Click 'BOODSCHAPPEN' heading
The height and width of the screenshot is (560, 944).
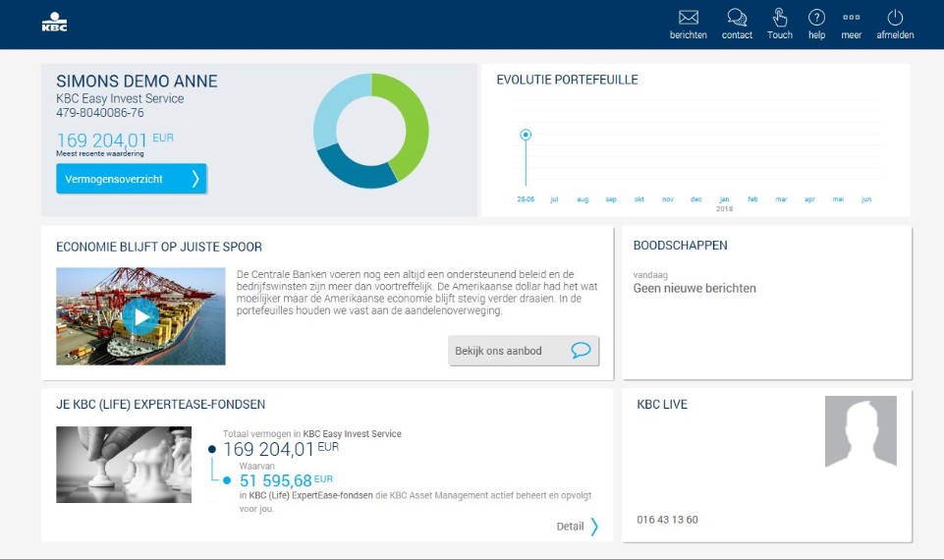pyautogui.click(x=681, y=245)
